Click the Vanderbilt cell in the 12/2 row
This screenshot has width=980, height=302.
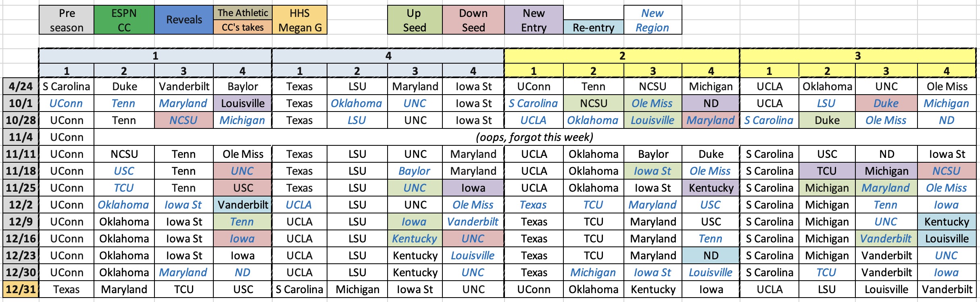pyautogui.click(x=243, y=205)
